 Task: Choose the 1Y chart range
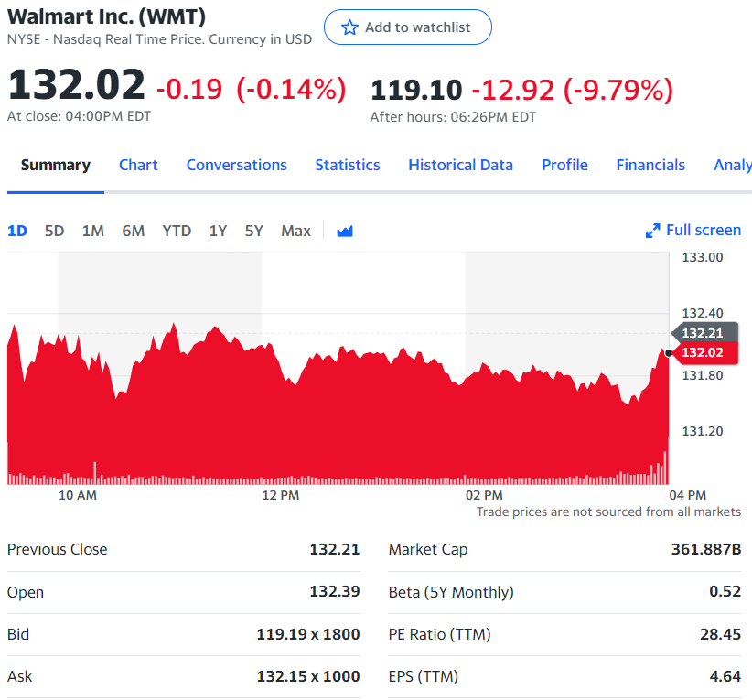pos(218,232)
